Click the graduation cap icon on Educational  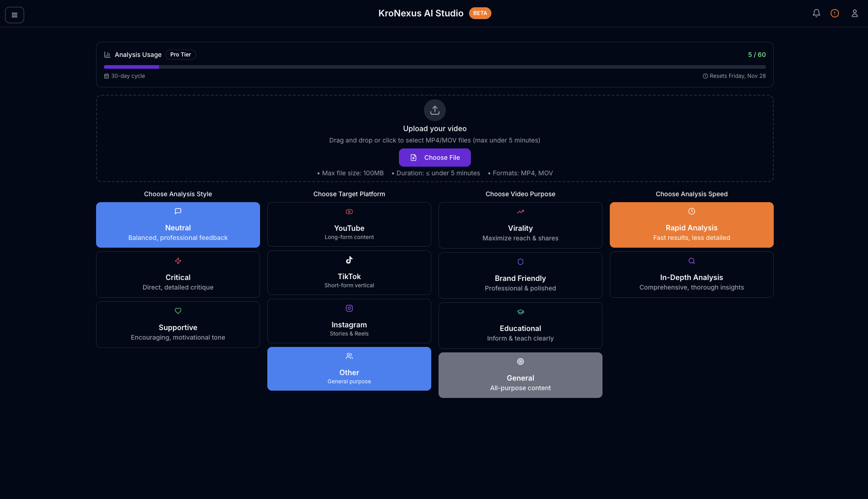[x=520, y=311]
